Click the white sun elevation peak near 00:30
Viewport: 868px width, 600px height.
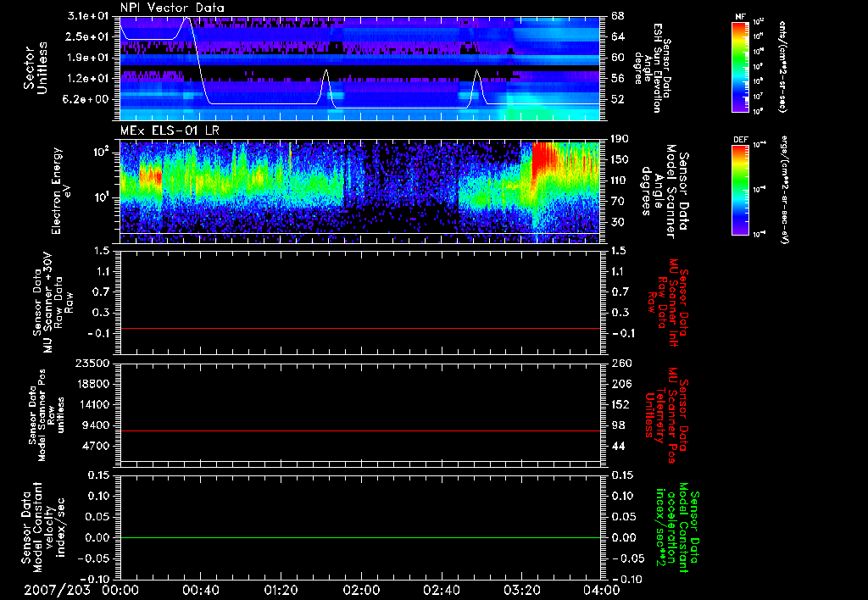point(187,20)
